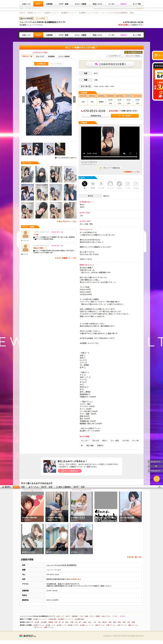This screenshot has height=644, width=163.
Task: Toggle 保存した検索条件 お店 filter
Action: [83, 487]
